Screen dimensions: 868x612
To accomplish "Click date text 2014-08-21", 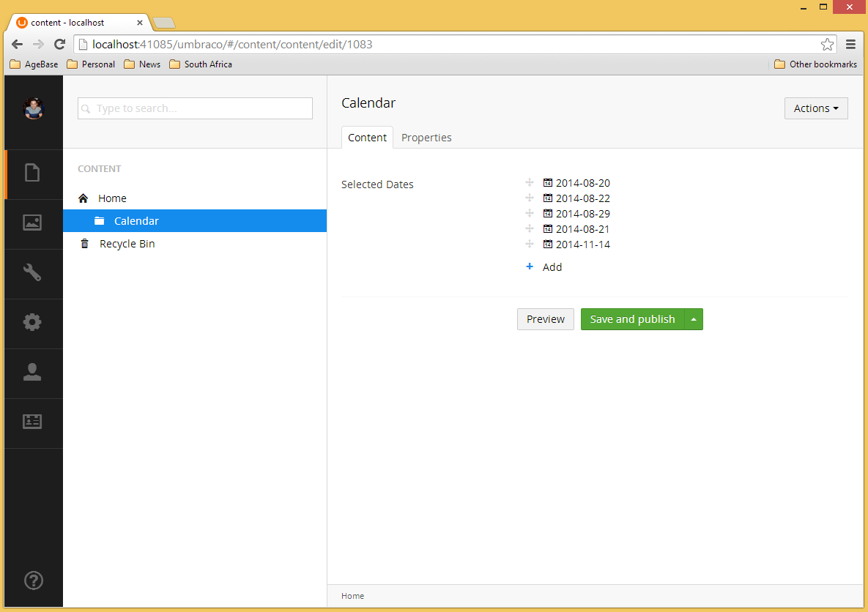I will [583, 229].
